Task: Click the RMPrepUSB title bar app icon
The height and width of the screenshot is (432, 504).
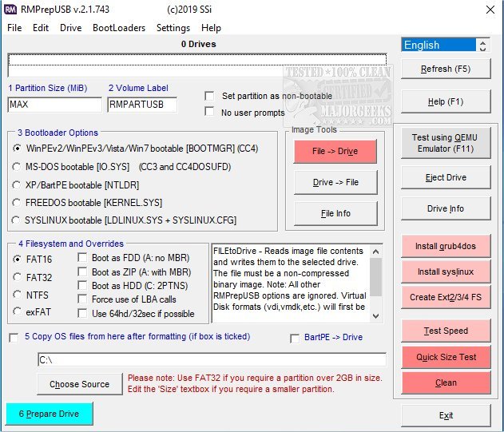Action: coord(10,10)
